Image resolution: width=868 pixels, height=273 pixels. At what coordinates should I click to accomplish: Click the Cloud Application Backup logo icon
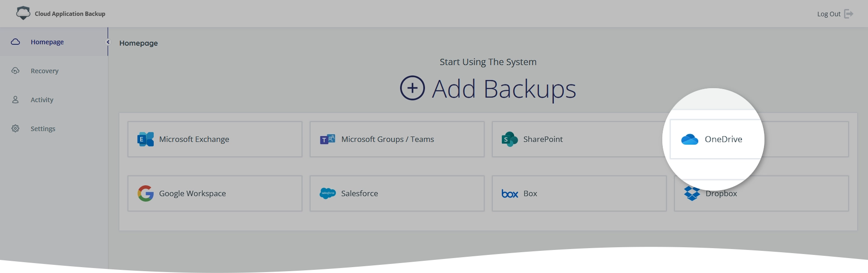(x=23, y=13)
